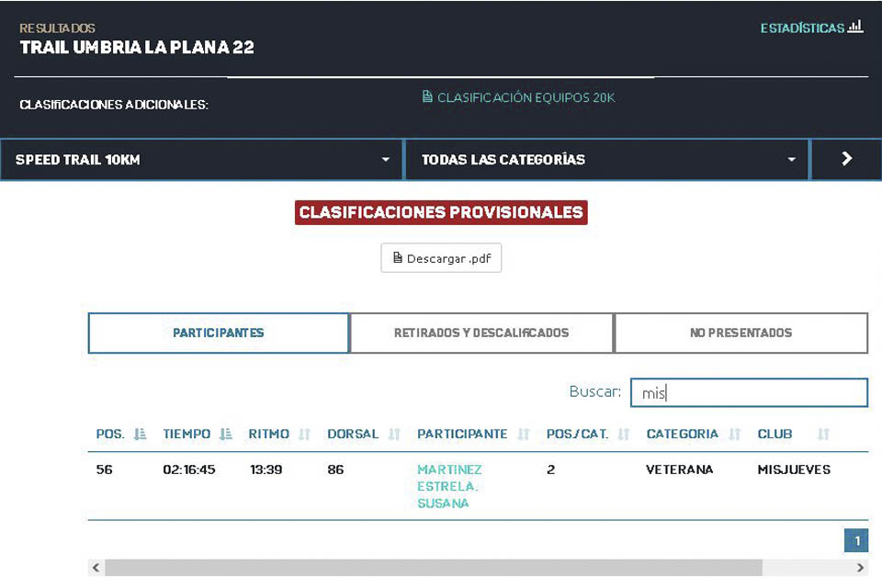Open the Clasificación Equipos 20K link
This screenshot has width=882, height=588.
coord(518,97)
